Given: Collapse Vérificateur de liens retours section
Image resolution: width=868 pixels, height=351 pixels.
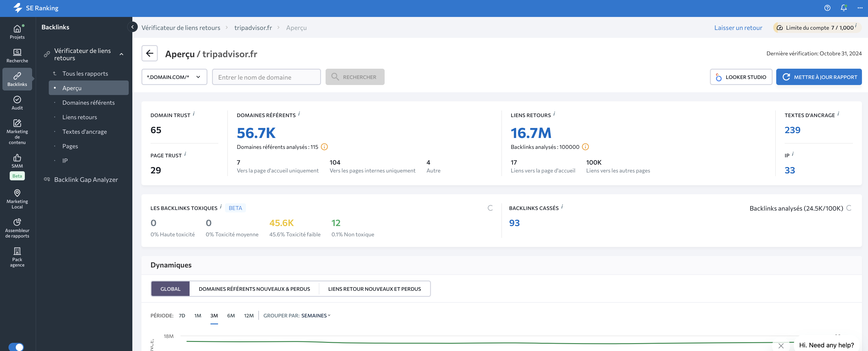Looking at the screenshot, I should pyautogui.click(x=121, y=54).
